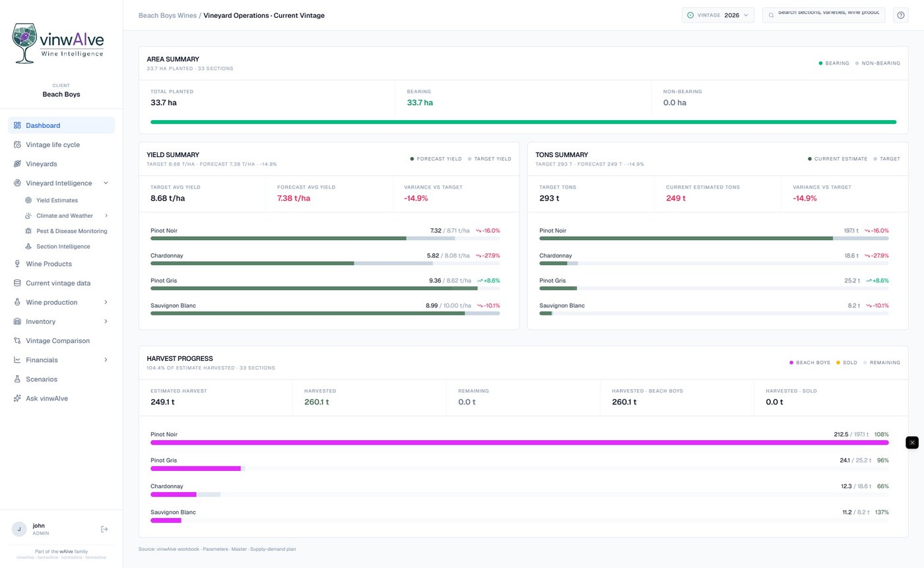This screenshot has width=924, height=568.
Task: Expand the Climate and Weather chevron
Action: [x=106, y=216]
